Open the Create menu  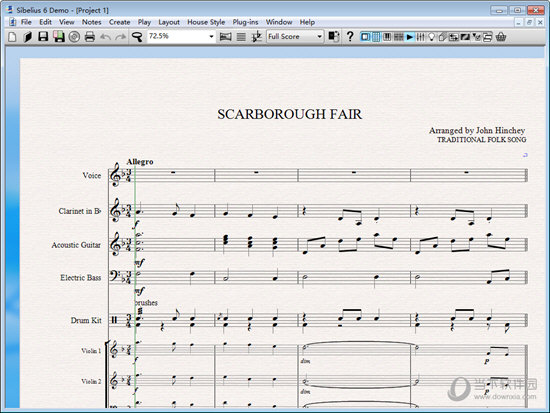(x=119, y=22)
